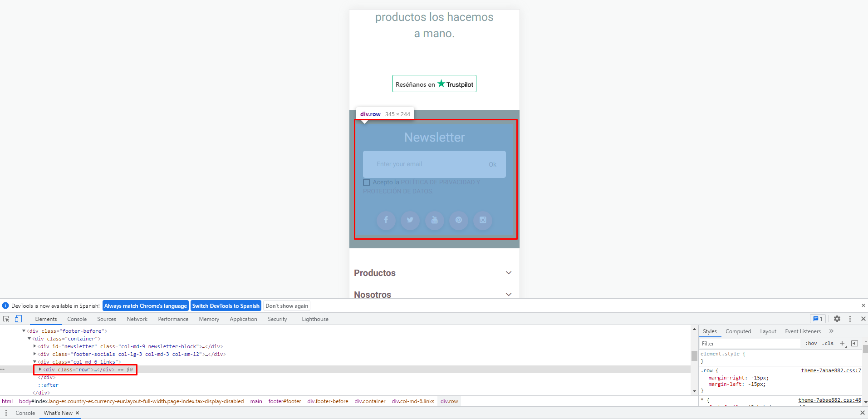Close the DevTools panel
The width and height of the screenshot is (868, 419).
(863, 319)
